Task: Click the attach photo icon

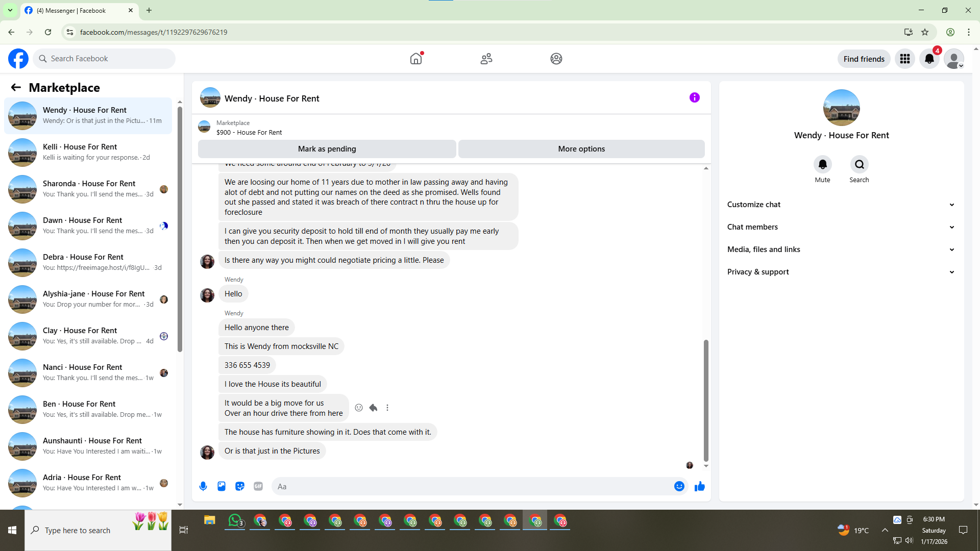Action: 222,486
